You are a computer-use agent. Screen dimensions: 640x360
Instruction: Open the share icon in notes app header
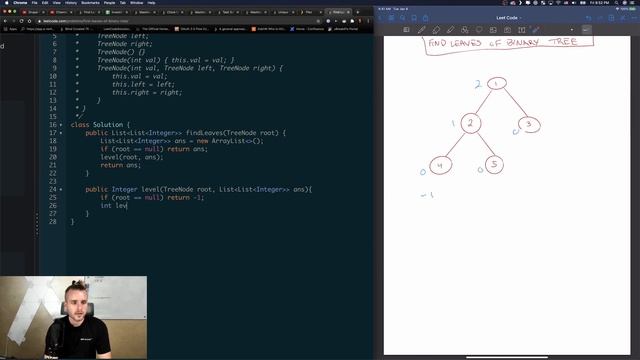(x=425, y=18)
